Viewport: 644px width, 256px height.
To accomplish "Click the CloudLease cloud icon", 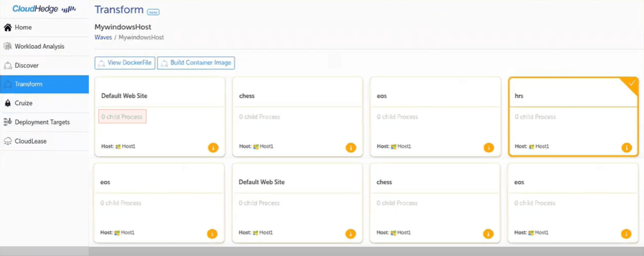I will point(8,141).
